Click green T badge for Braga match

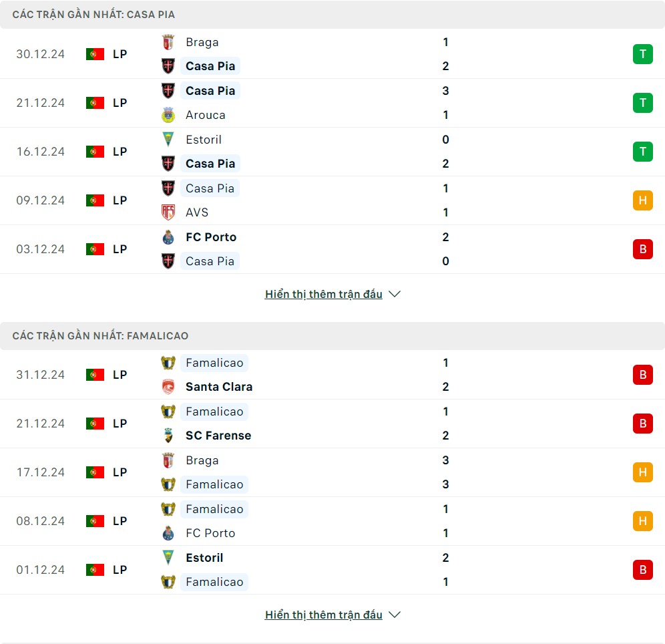pos(642,54)
